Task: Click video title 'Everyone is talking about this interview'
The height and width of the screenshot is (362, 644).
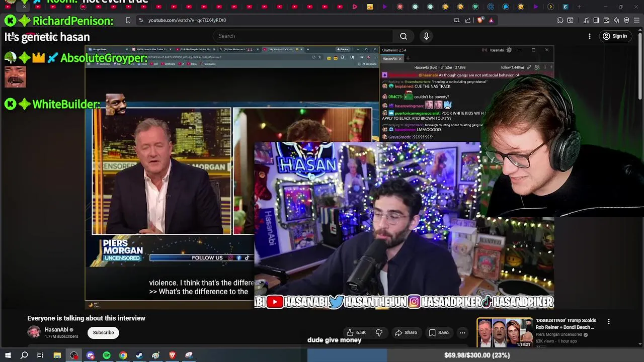Action: pyautogui.click(x=86, y=318)
